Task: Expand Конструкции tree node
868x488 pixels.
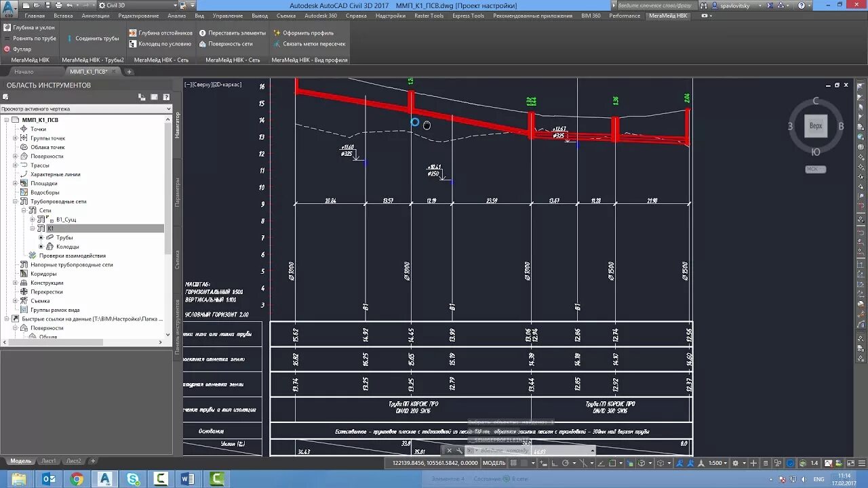Action: [16, 283]
